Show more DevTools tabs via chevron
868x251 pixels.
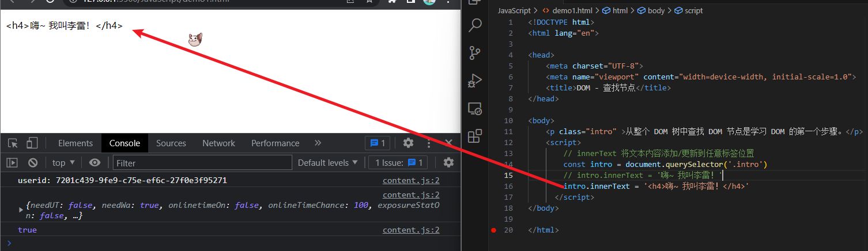318,143
